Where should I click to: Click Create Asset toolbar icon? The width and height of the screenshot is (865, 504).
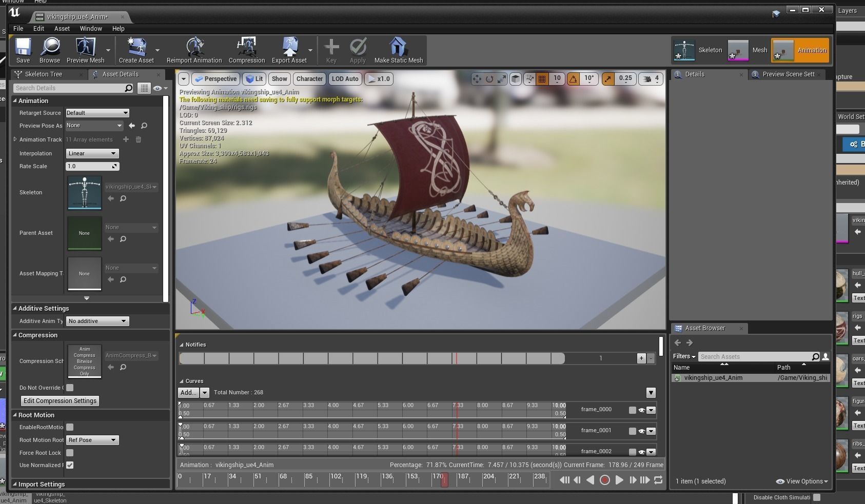[136, 50]
